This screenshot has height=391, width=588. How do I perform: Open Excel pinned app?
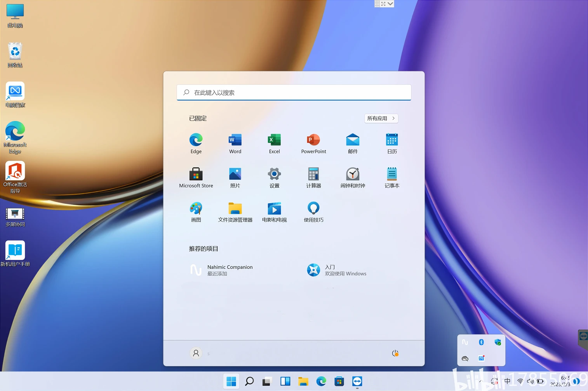click(274, 144)
